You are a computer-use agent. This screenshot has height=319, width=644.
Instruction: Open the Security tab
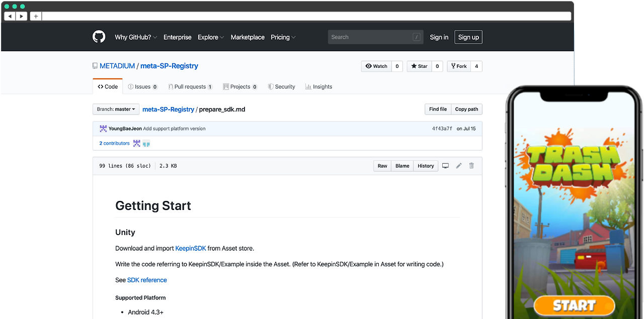[281, 86]
